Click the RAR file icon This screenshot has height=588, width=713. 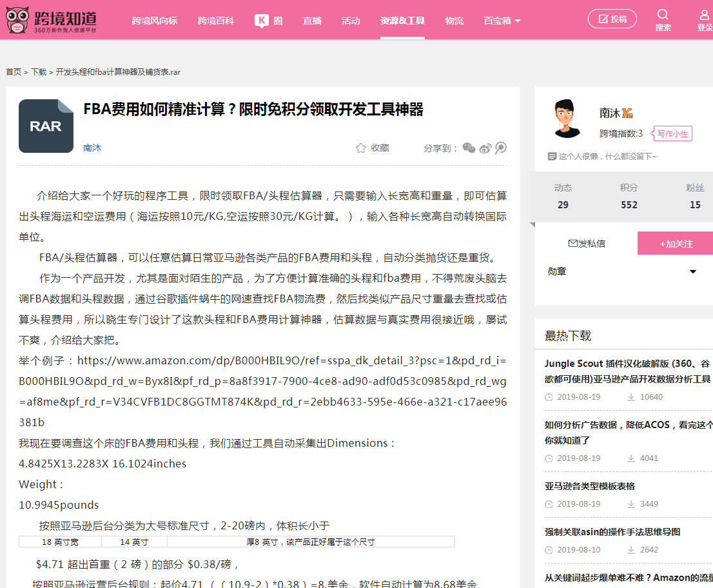[46, 126]
